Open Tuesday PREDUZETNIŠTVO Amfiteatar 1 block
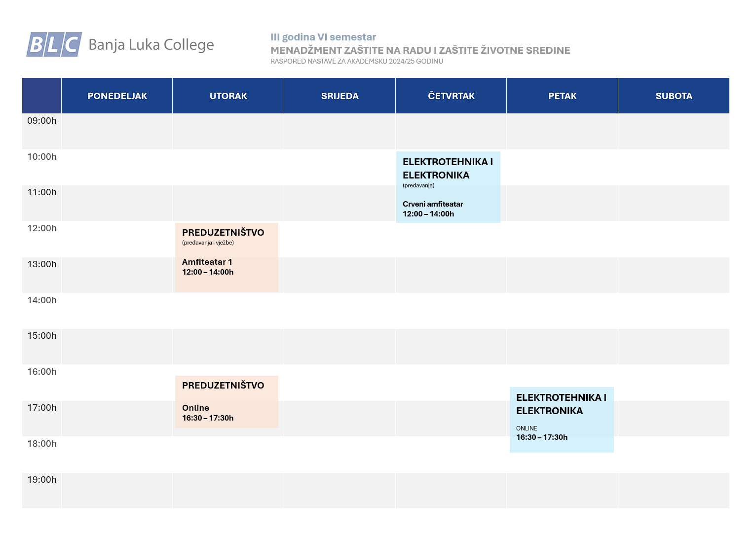Viewport: 756px width, 533px height. (x=227, y=257)
